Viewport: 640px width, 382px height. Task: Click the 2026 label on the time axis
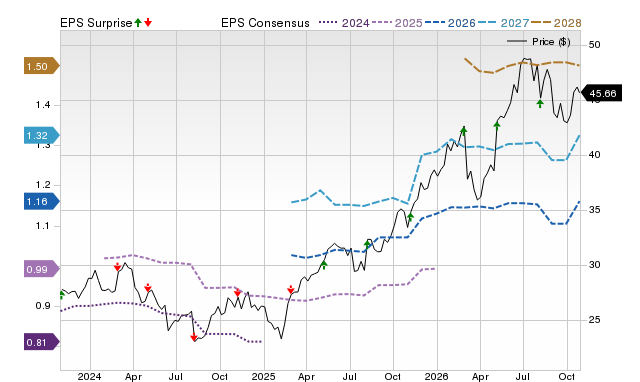click(436, 376)
